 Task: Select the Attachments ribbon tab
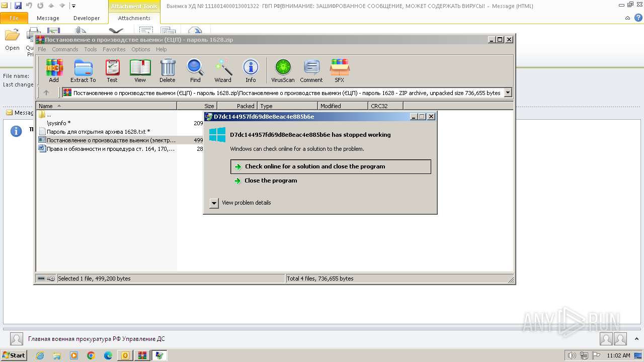coord(134,18)
